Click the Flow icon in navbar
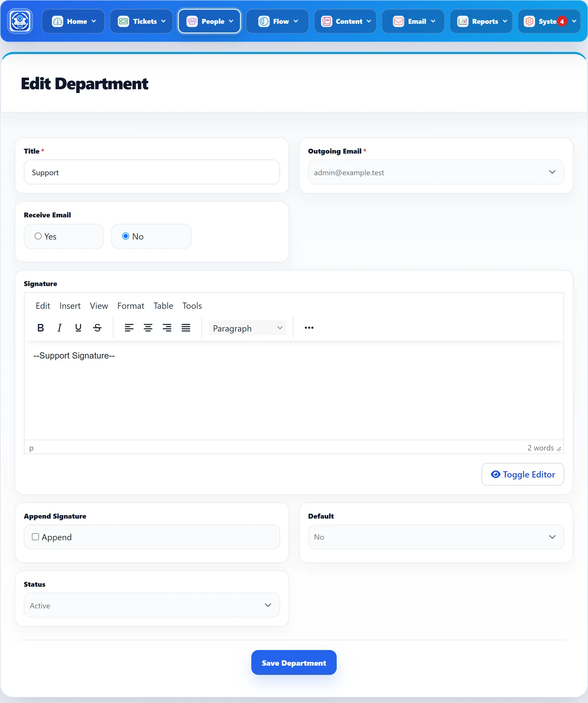Image resolution: width=588 pixels, height=703 pixels. tap(263, 21)
